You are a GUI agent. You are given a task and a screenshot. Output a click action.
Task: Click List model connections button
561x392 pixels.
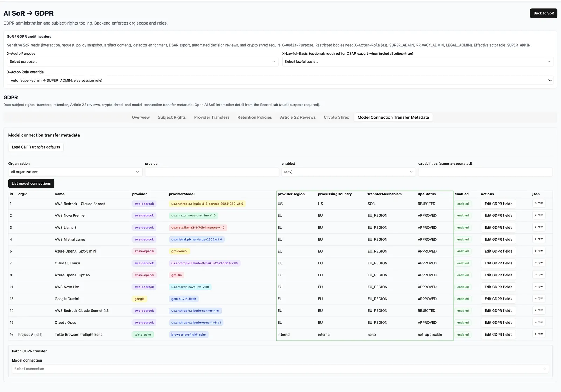pyautogui.click(x=31, y=184)
